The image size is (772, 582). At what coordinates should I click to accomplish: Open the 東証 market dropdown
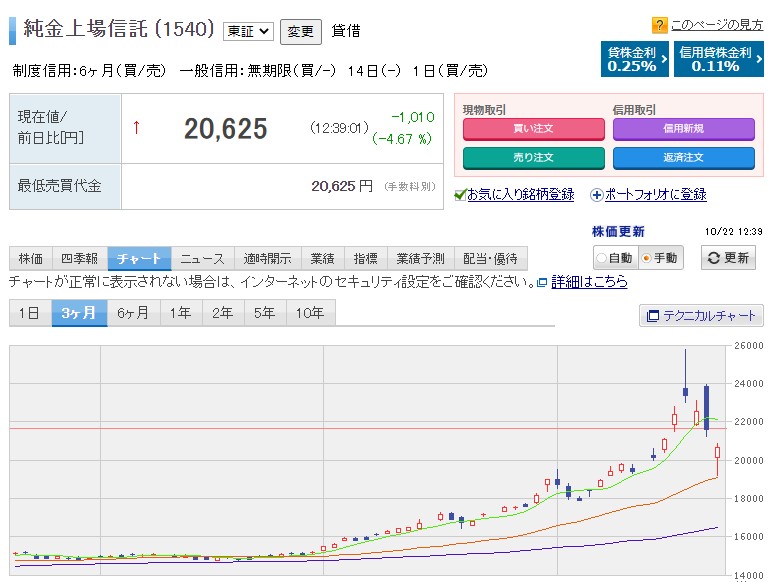pos(247,31)
